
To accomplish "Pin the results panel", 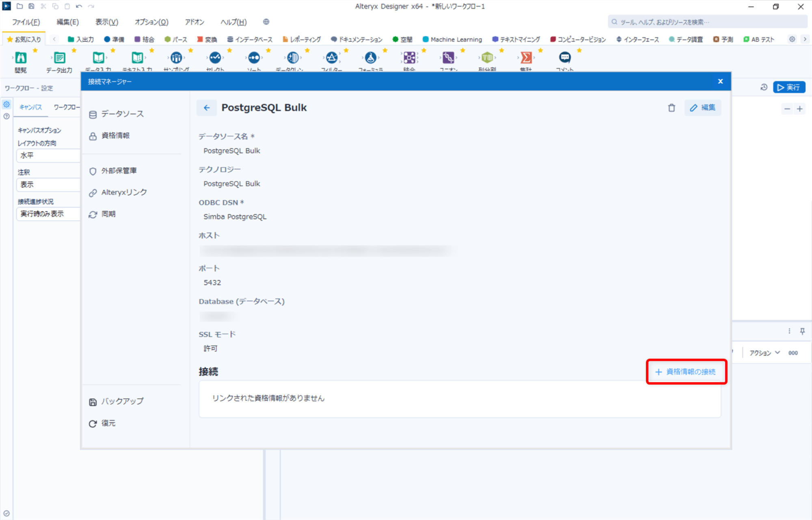I will [803, 331].
